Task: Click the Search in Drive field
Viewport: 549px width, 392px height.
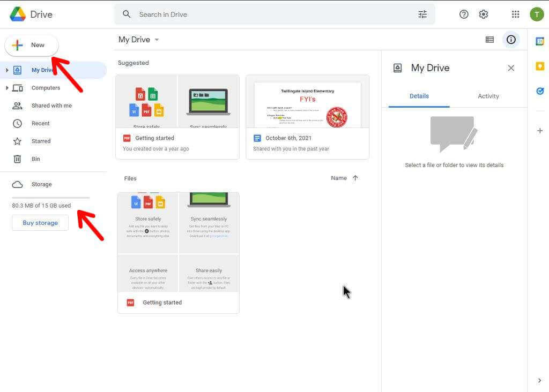Action: tap(275, 14)
